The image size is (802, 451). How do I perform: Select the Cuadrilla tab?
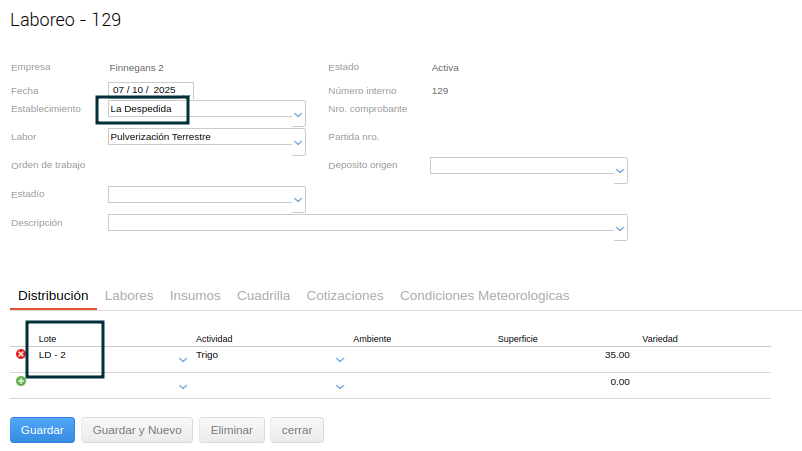click(x=263, y=296)
